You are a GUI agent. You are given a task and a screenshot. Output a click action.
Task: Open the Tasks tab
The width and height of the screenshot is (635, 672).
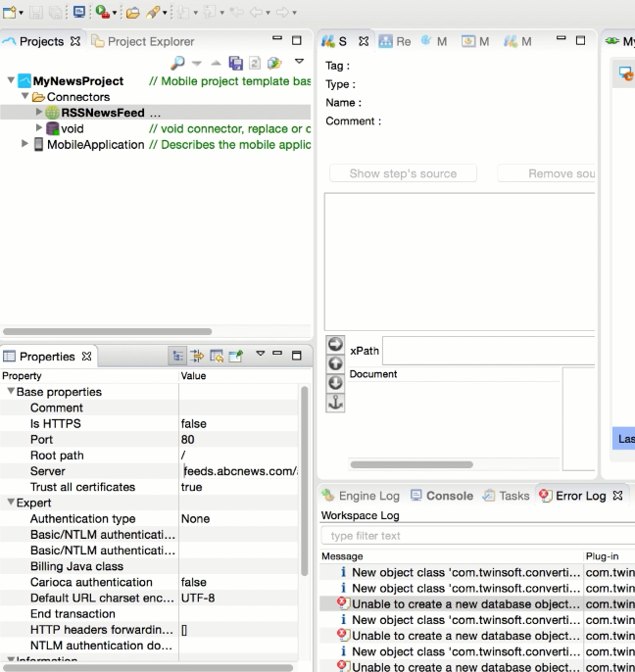click(507, 496)
